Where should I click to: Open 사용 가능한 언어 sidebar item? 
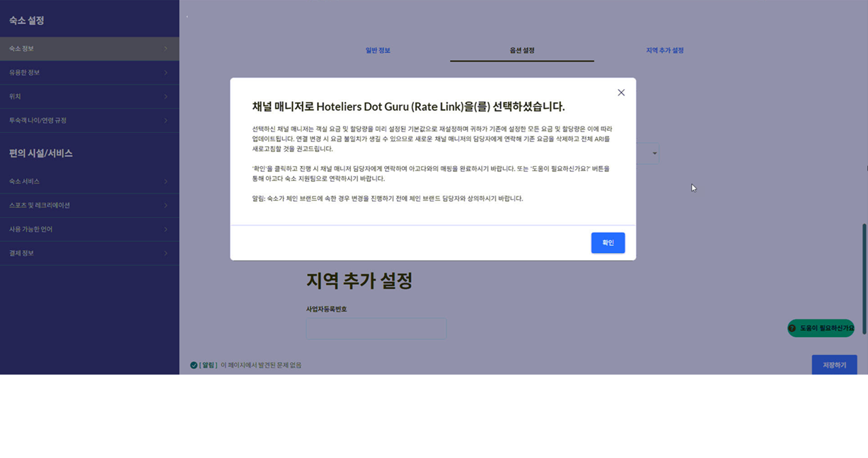pos(89,229)
